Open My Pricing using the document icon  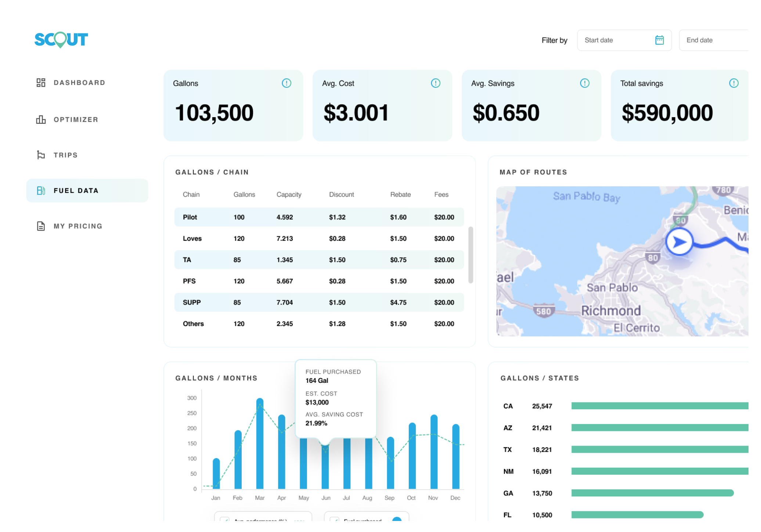[x=40, y=226]
